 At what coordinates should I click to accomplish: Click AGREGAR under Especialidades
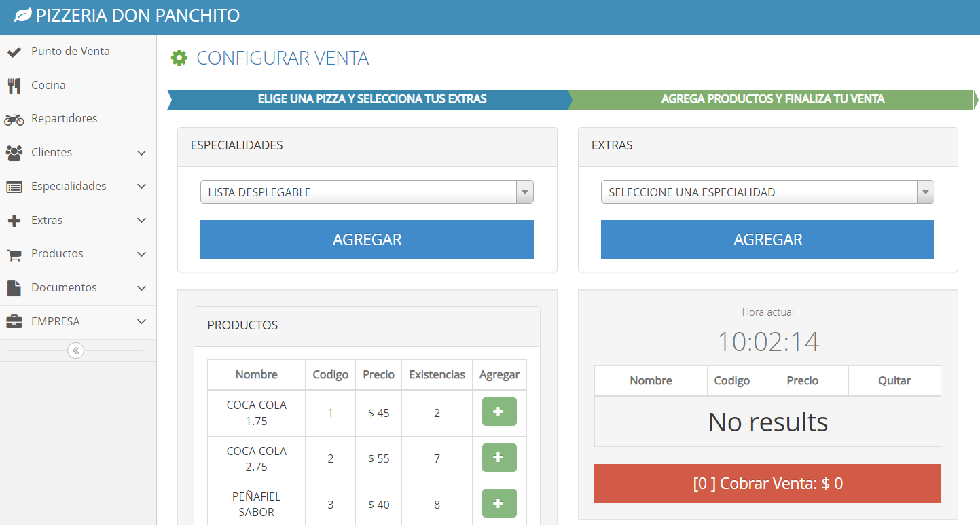click(x=367, y=240)
